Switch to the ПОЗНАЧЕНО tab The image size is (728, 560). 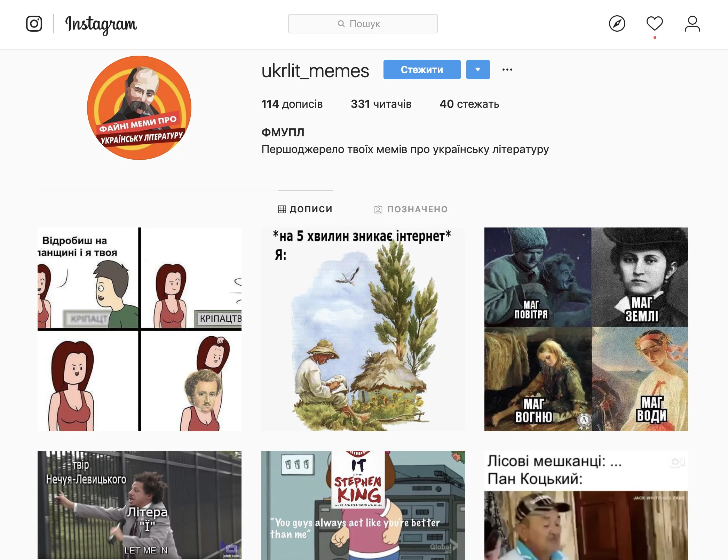click(411, 209)
